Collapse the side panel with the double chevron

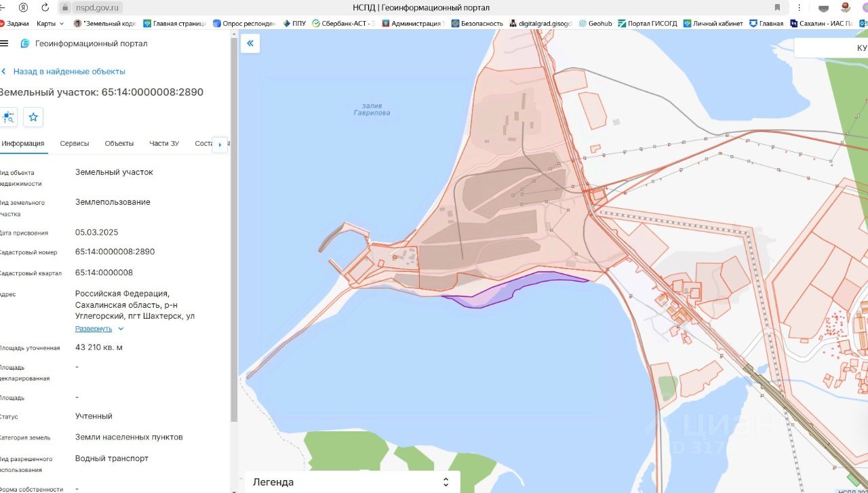click(250, 43)
